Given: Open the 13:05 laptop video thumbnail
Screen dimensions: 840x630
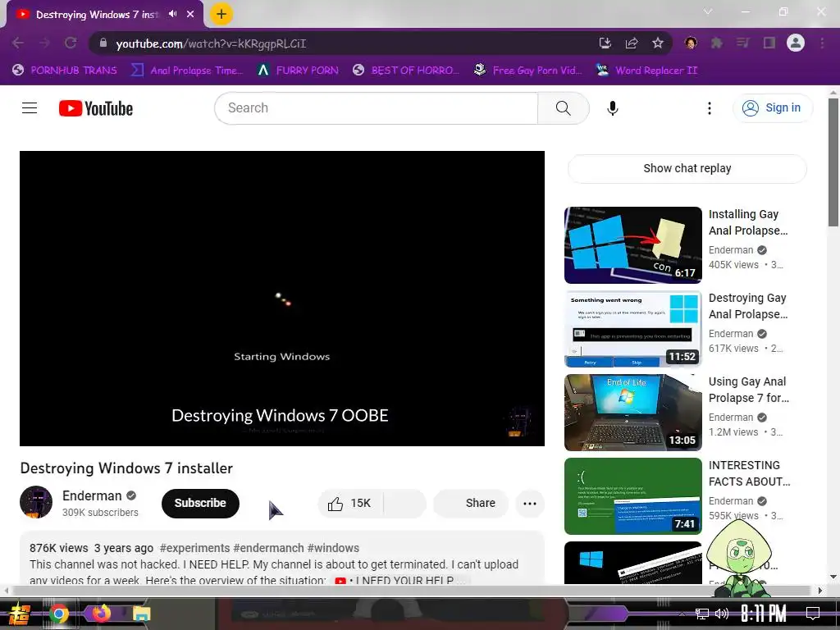Looking at the screenshot, I should [x=632, y=413].
